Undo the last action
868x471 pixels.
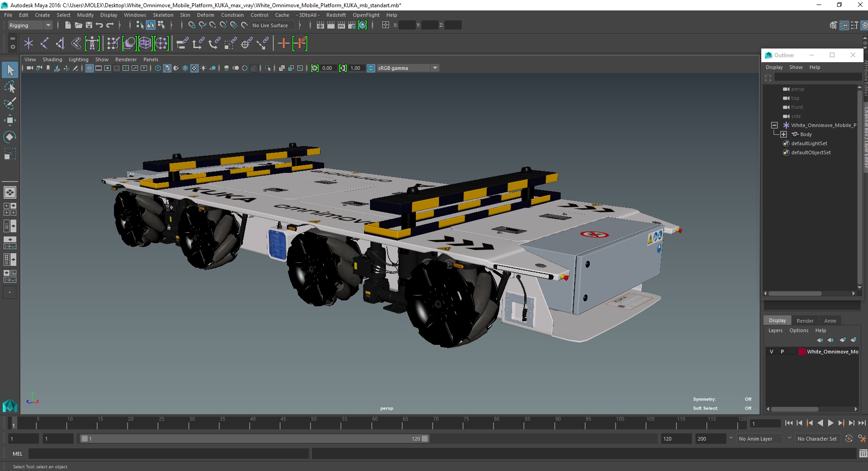pyautogui.click(x=99, y=25)
